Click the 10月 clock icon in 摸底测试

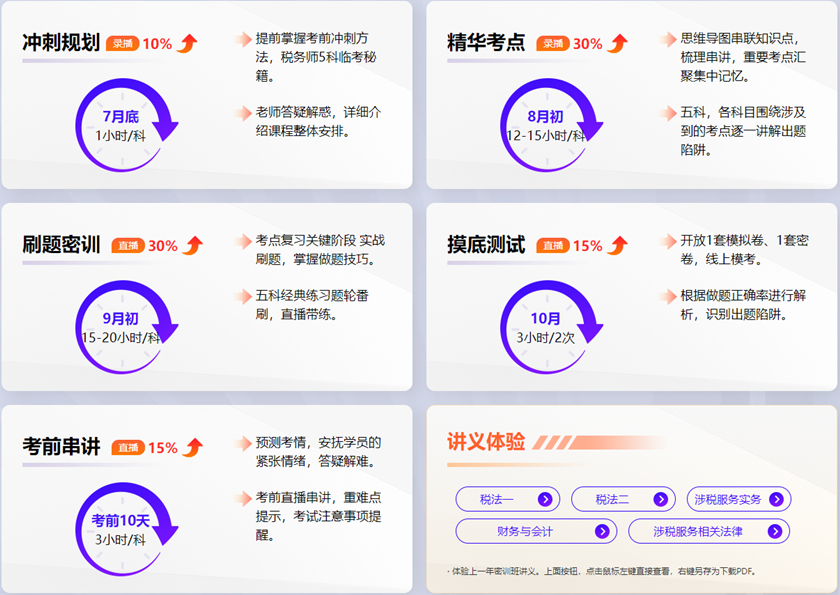pos(547,325)
